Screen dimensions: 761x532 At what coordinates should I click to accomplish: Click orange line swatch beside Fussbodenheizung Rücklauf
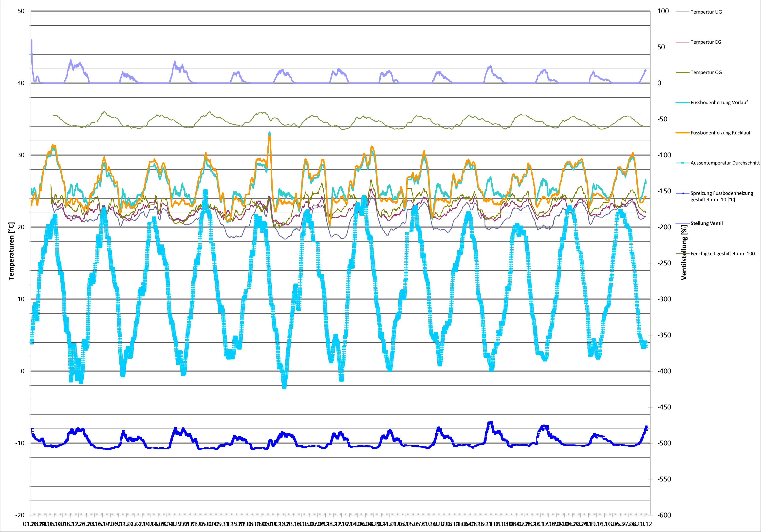click(683, 133)
